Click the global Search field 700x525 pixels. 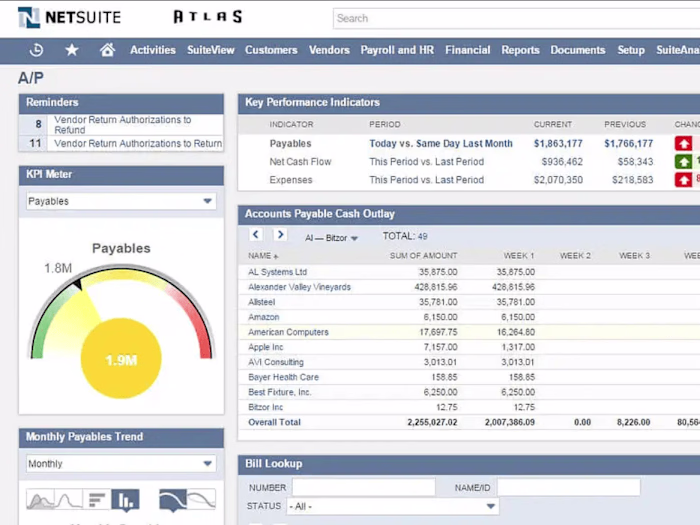tap(516, 18)
